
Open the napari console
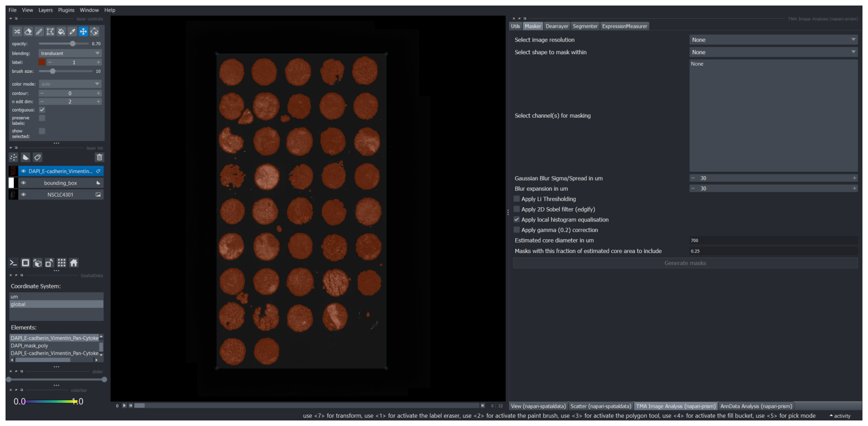pyautogui.click(x=13, y=263)
